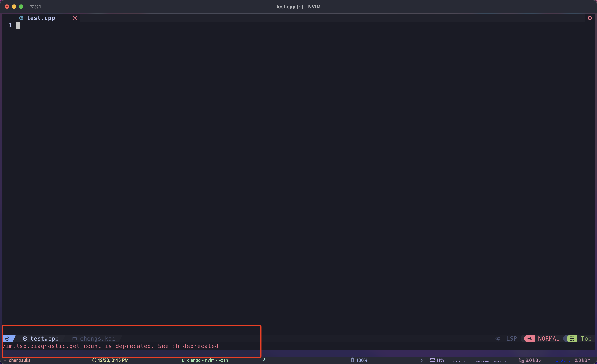597x364 pixels.
Task: Click the pink mode icon beside NORMAL
Action: point(529,339)
